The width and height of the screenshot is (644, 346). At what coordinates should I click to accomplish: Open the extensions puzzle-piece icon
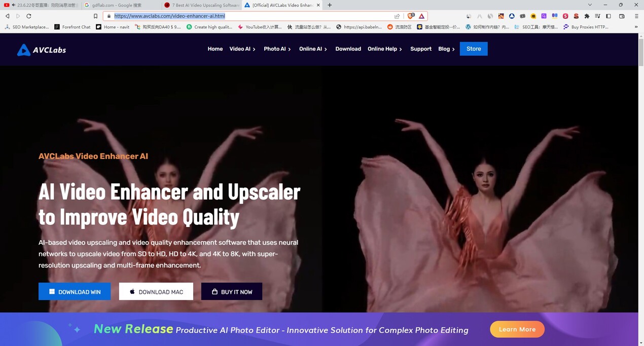point(586,16)
